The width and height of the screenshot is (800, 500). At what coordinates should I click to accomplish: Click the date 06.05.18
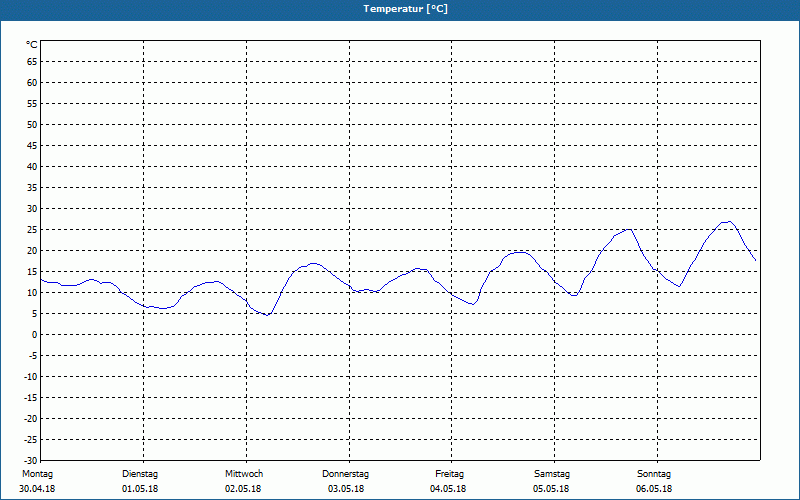click(654, 489)
